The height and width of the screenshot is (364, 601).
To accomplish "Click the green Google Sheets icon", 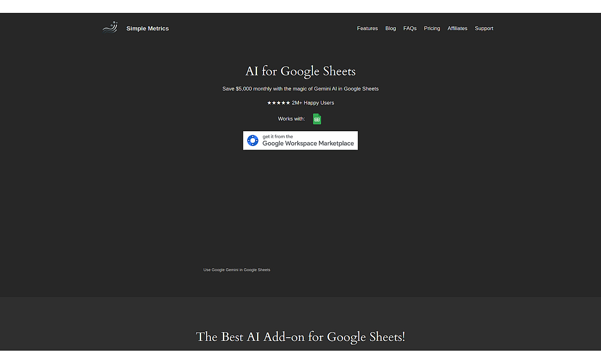I will pyautogui.click(x=317, y=119).
